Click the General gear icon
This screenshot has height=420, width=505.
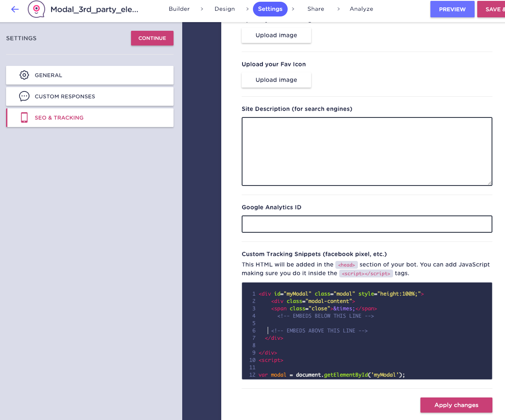click(x=24, y=75)
